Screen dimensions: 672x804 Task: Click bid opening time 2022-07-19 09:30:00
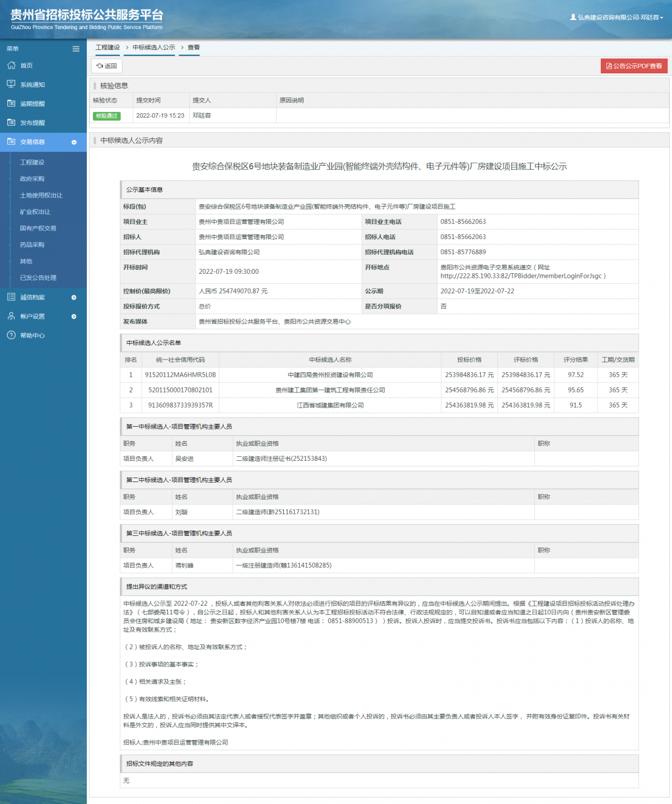228,272
